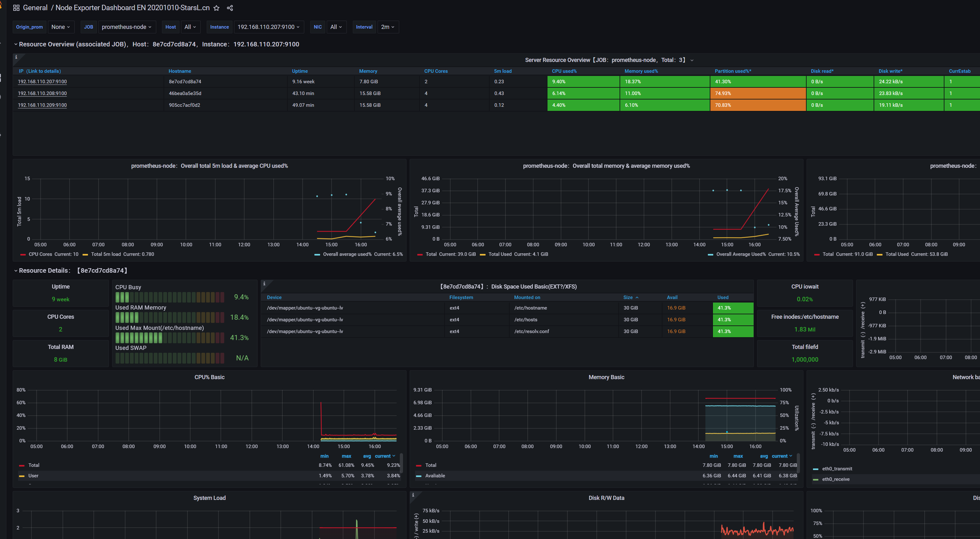Share the dashboard via share icon

[x=230, y=8]
